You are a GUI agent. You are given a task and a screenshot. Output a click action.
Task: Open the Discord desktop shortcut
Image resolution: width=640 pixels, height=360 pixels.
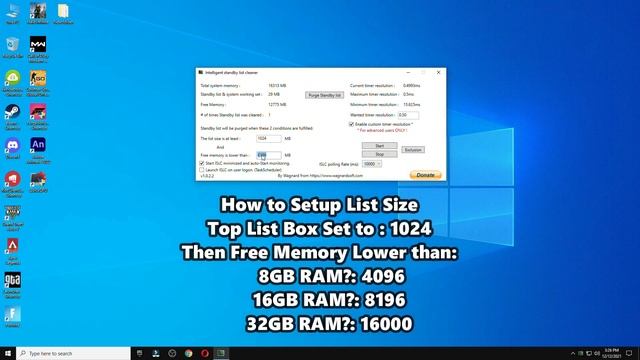pyautogui.click(x=12, y=149)
